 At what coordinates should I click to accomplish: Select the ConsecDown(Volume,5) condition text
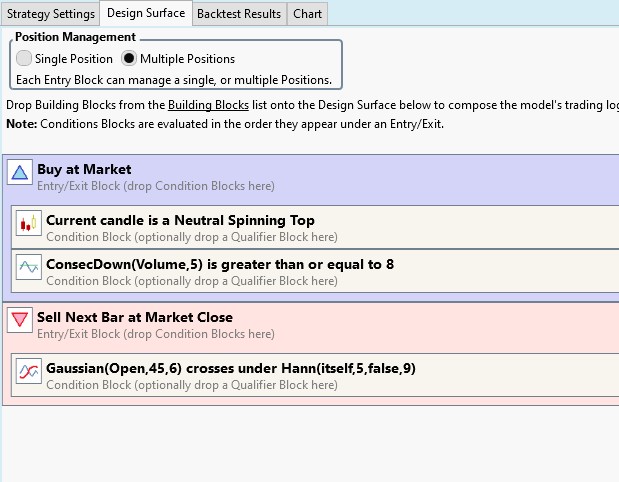click(219, 264)
